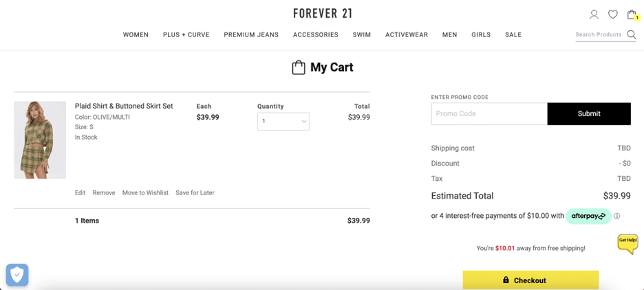Open the Women menu
Image resolution: width=644 pixels, height=290 pixels.
[136, 35]
